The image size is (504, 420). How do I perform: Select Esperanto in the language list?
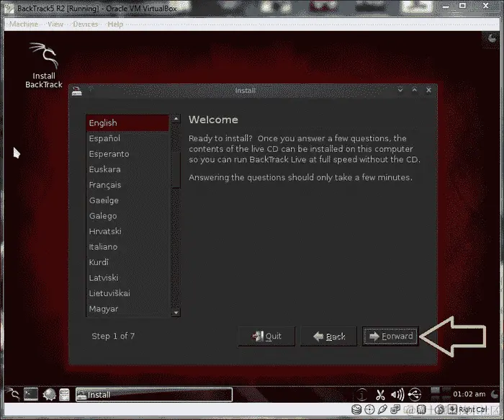(x=127, y=153)
